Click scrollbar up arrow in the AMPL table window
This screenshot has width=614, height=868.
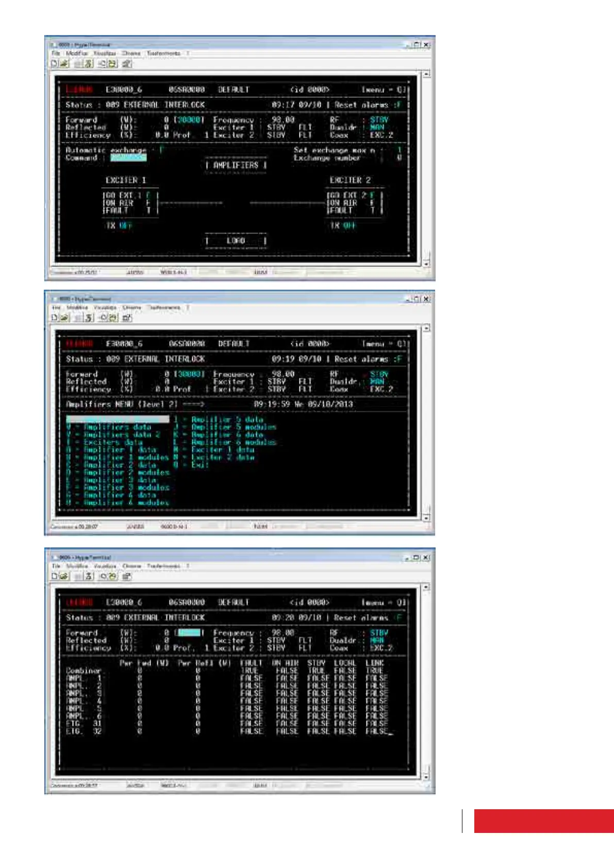click(x=426, y=587)
